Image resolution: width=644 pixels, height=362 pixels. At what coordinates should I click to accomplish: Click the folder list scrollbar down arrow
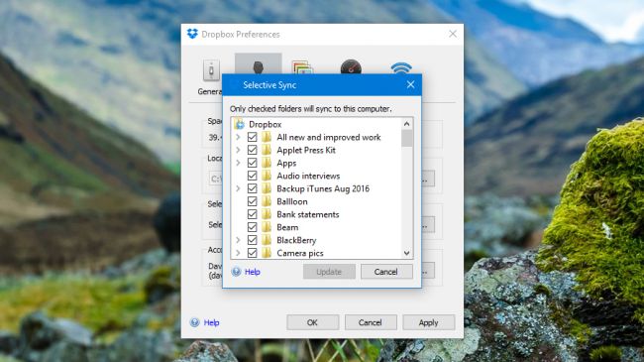(x=406, y=253)
